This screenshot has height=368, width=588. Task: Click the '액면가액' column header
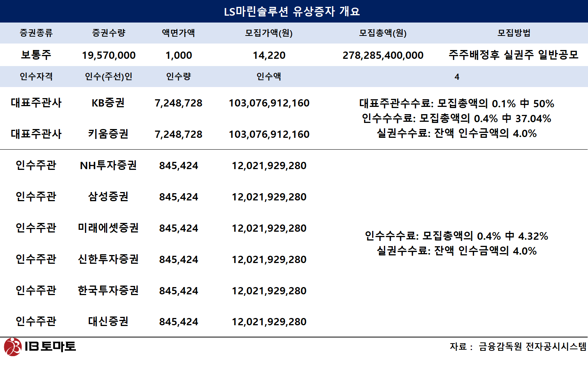(178, 33)
